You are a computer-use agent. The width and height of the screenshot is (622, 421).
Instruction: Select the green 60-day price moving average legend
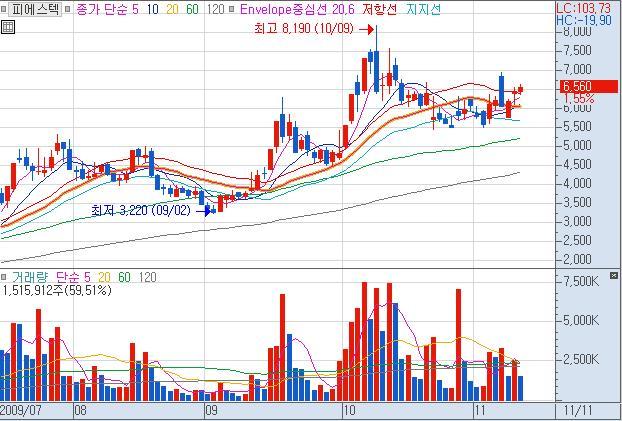pos(192,9)
